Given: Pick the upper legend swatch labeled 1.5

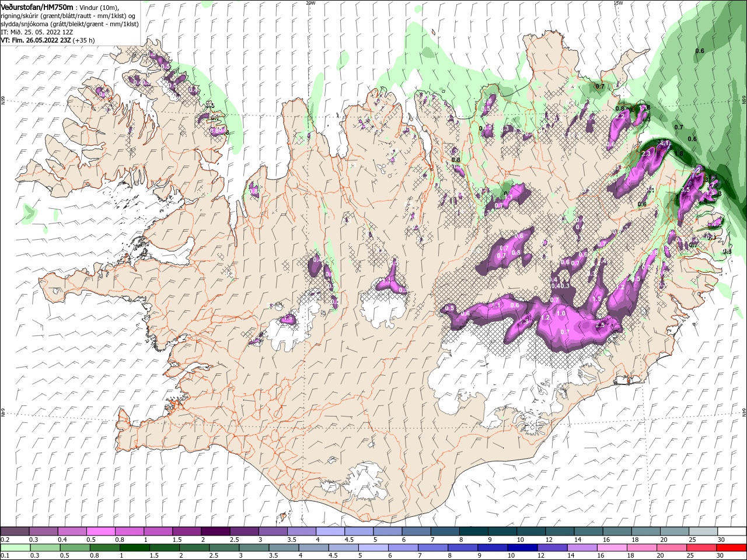Looking at the screenshot, I should (x=186, y=531).
